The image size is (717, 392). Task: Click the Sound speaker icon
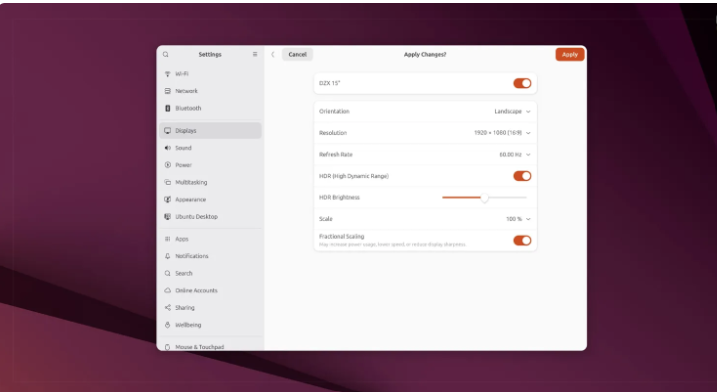point(167,148)
